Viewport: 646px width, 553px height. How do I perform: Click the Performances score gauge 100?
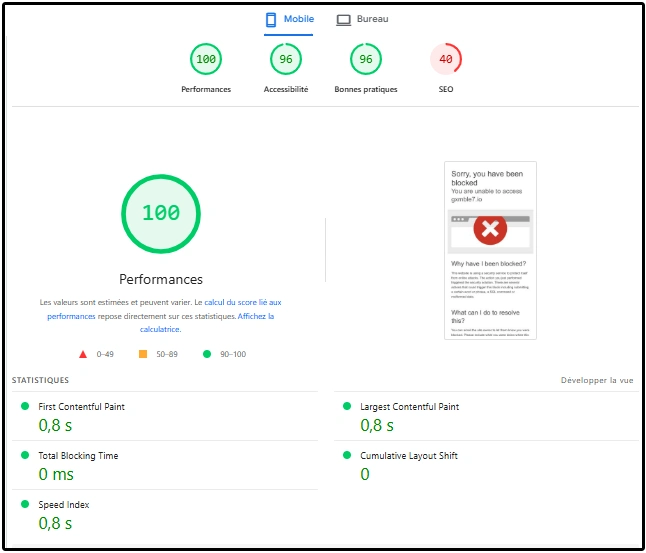point(206,60)
